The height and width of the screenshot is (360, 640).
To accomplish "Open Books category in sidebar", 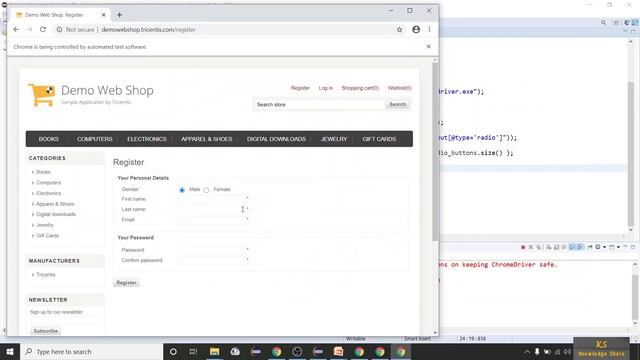I will (43, 172).
